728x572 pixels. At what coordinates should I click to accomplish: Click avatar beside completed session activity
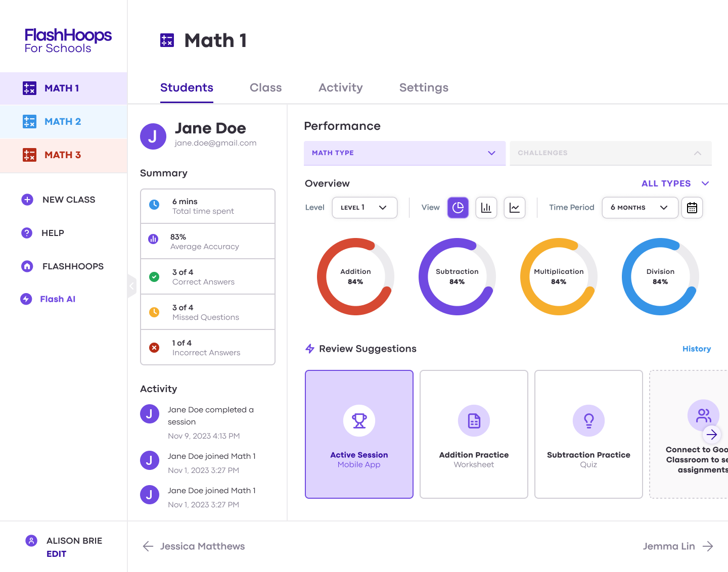click(150, 414)
